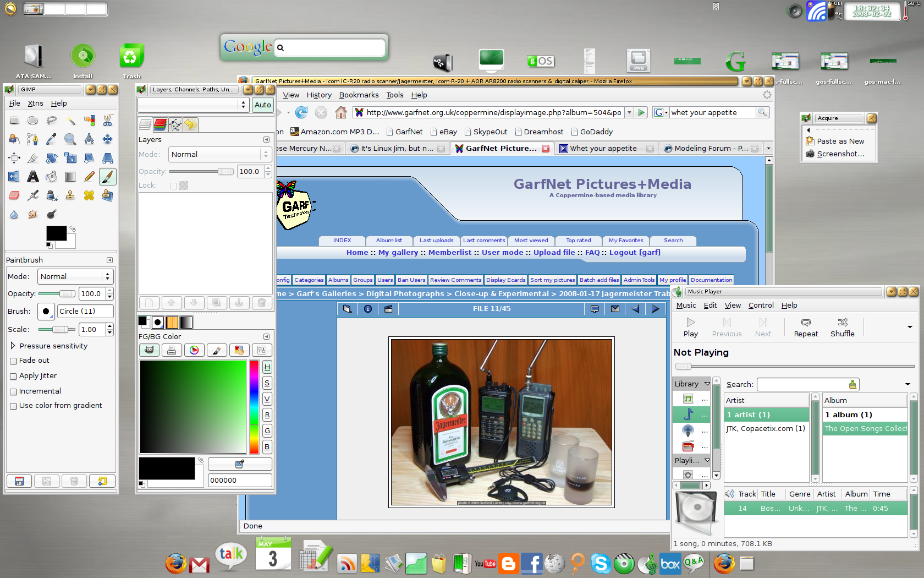
Task: Select the Free Select lasso tool
Action: pyautogui.click(x=52, y=120)
